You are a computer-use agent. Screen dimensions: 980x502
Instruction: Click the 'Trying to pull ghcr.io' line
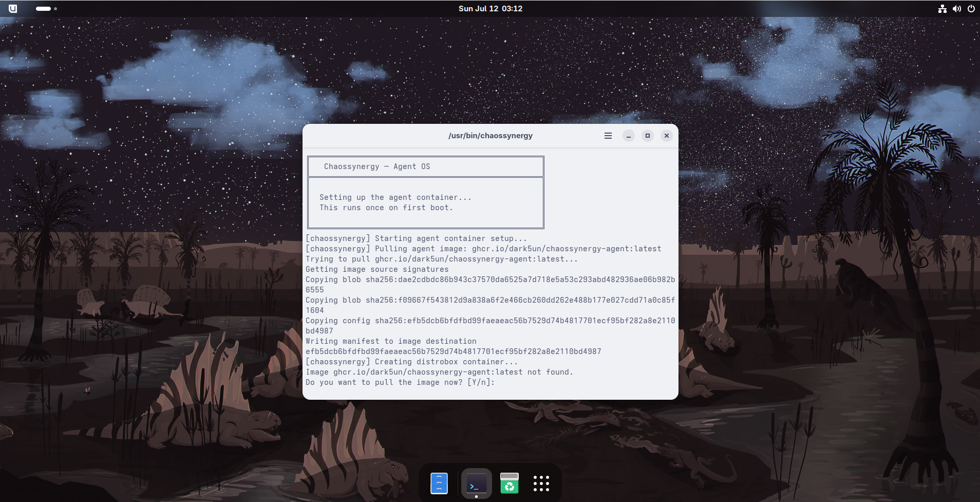point(442,259)
